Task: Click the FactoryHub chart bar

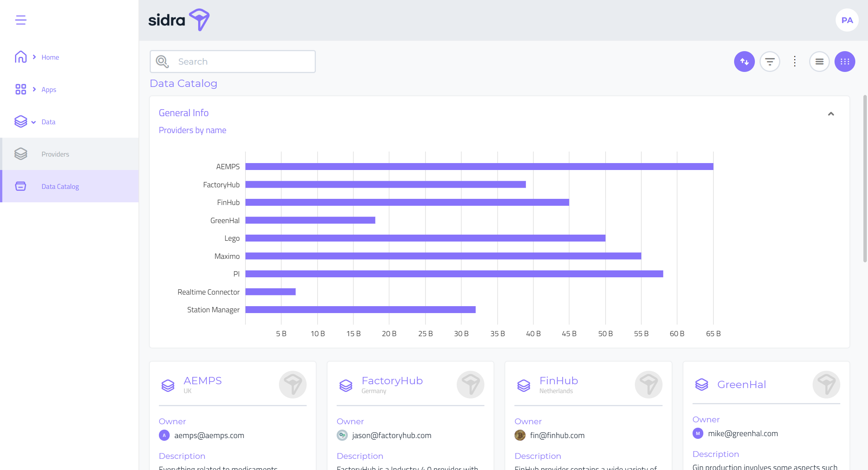Action: pos(386,185)
